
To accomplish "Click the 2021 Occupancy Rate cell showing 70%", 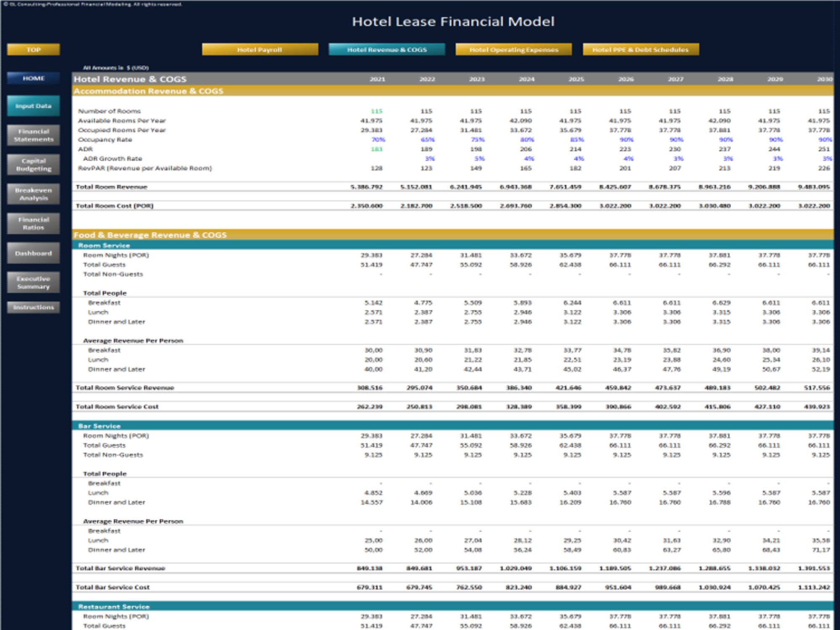I will click(377, 139).
